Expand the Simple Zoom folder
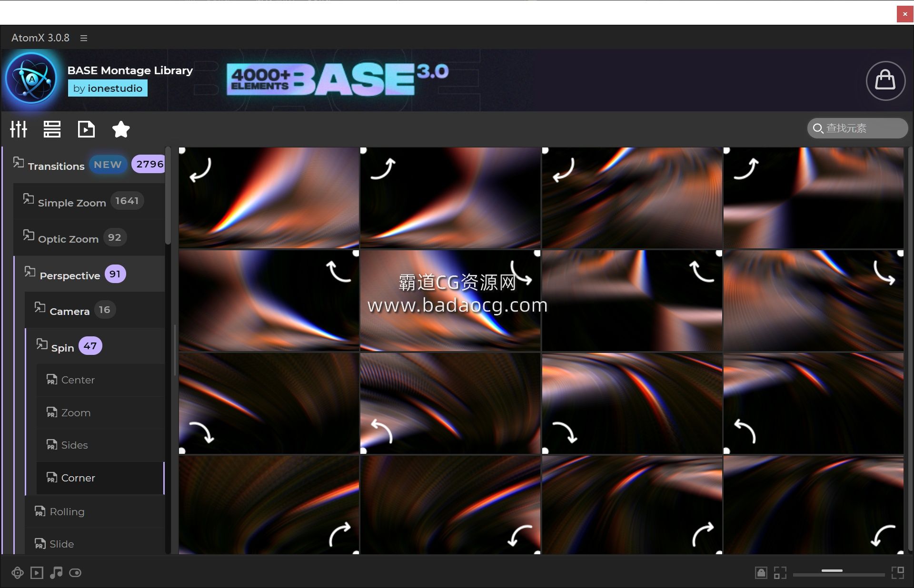Image resolution: width=914 pixels, height=588 pixels. tap(89, 201)
